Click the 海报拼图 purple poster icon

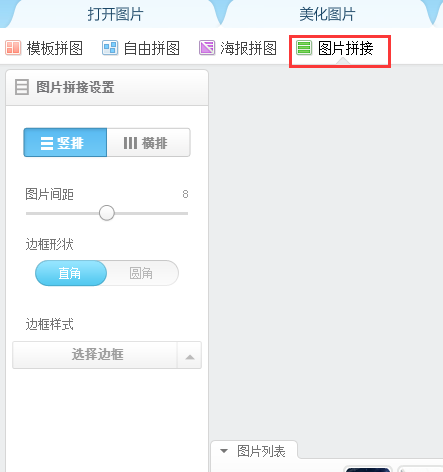click(207, 48)
